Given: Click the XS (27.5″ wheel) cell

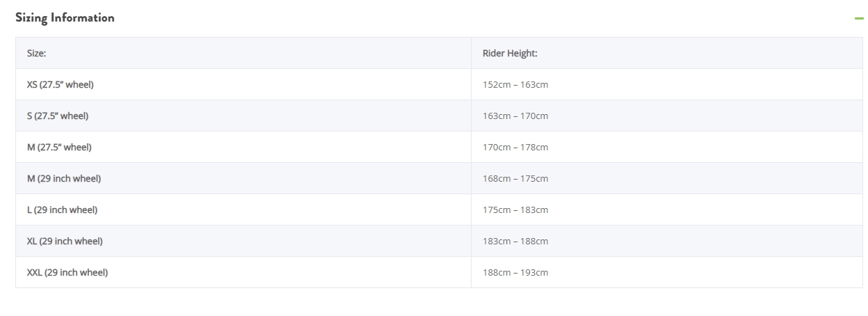Looking at the screenshot, I should [x=243, y=84].
